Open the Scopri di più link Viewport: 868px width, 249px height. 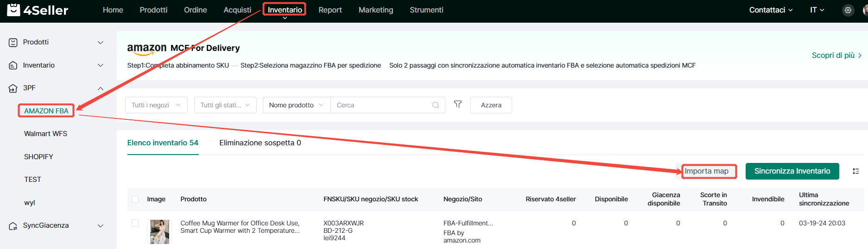coord(836,55)
